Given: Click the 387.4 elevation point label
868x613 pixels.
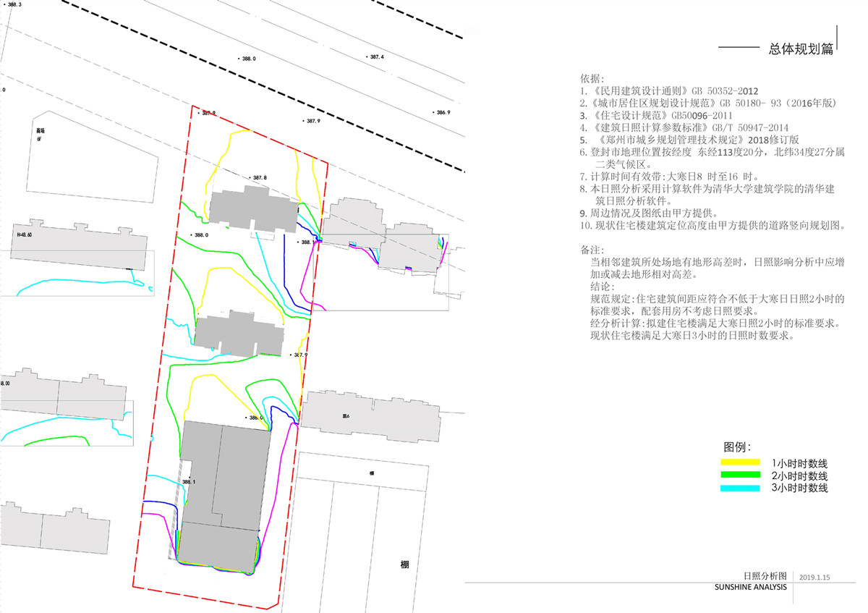Looking at the screenshot, I should [x=376, y=56].
